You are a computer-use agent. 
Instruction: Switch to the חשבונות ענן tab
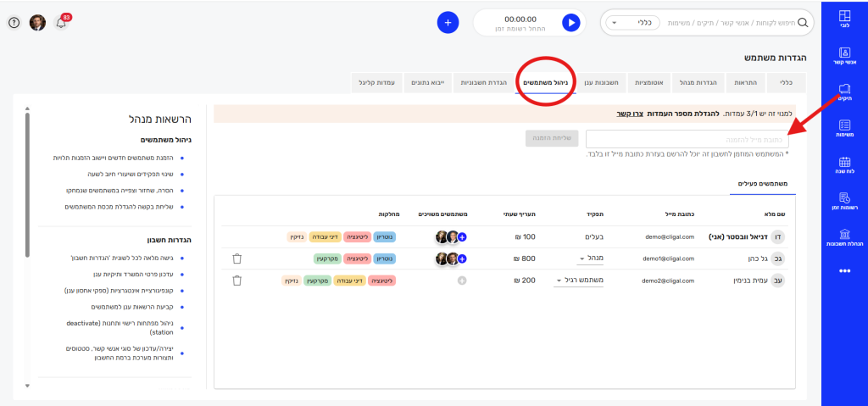click(x=604, y=82)
